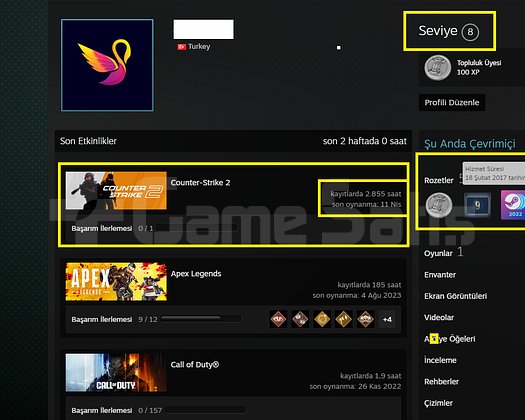Open the Apex Legends game banner
Viewport: 525px width, 420px height.
[x=116, y=281]
